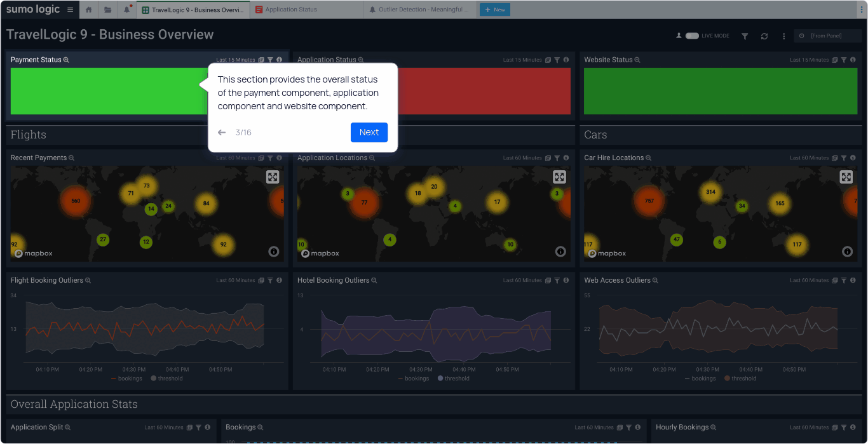This screenshot has width=868, height=444.
Task: Open the filter icon on Website Status panel
Action: (x=844, y=60)
